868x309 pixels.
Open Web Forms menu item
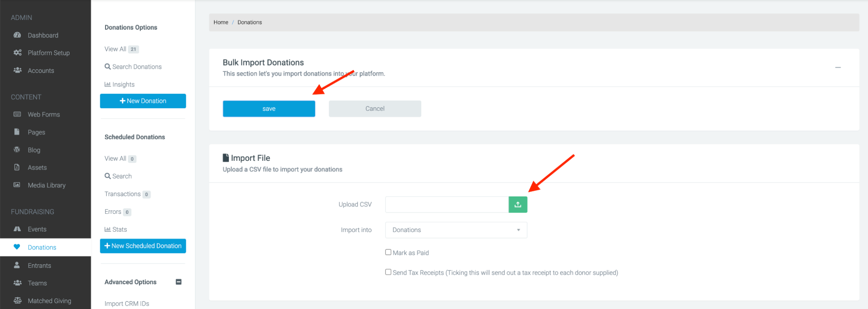(x=44, y=114)
